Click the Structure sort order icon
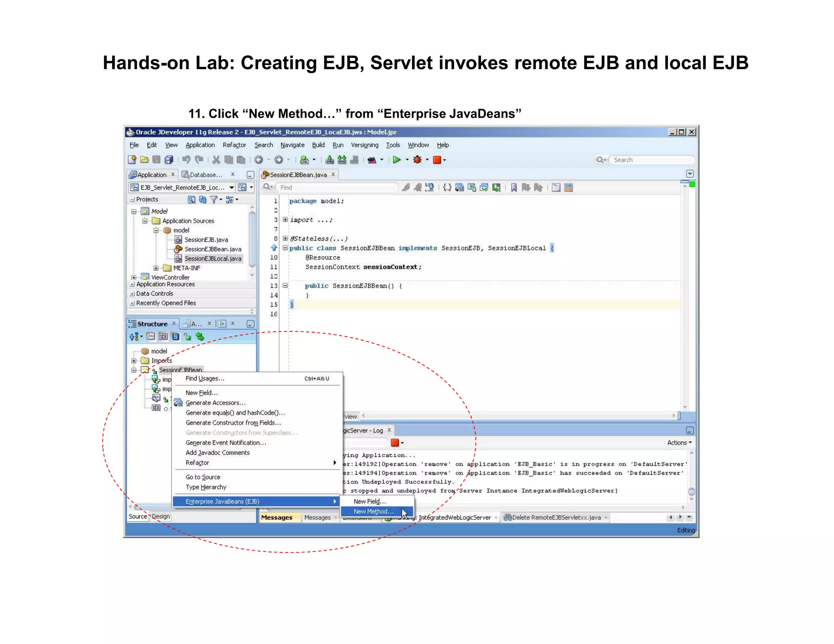The image size is (834, 644). coord(134,337)
